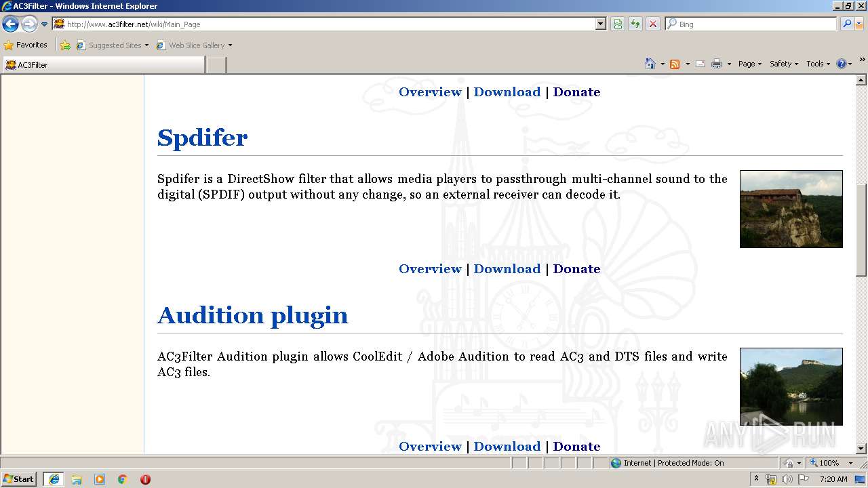
Task: Open Windows Explorer folder taskbar icon
Action: 77,479
